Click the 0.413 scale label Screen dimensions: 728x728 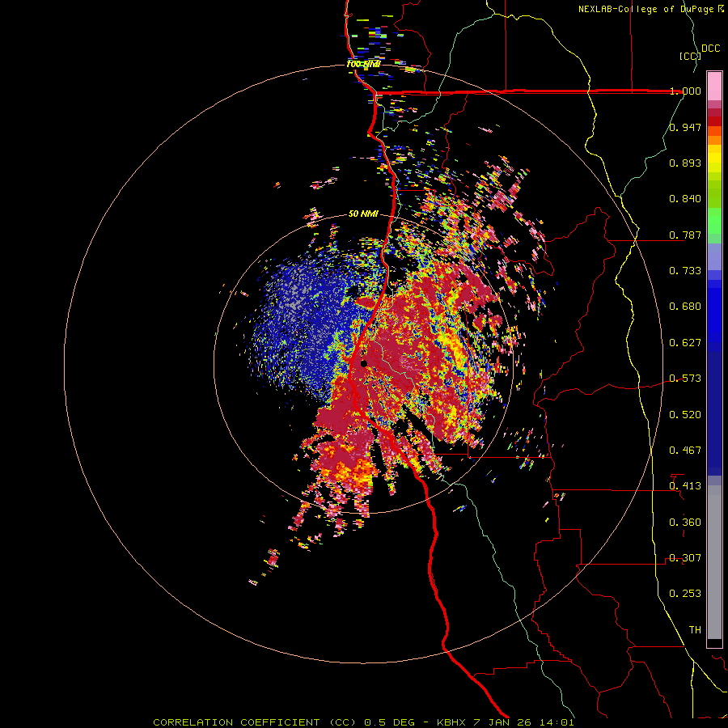pos(685,486)
